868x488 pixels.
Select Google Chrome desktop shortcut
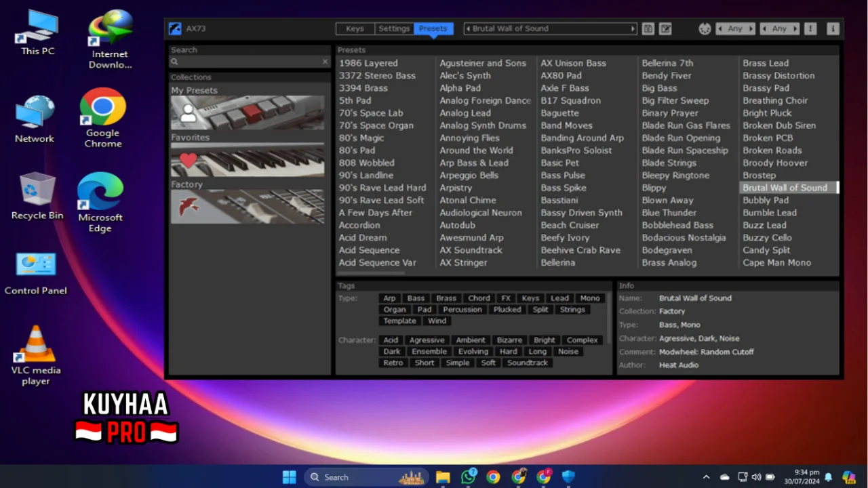pos(103,118)
